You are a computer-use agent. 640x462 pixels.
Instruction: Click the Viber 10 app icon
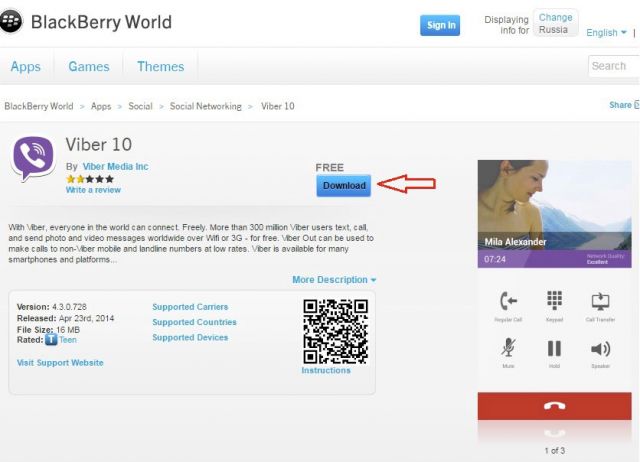point(34,159)
